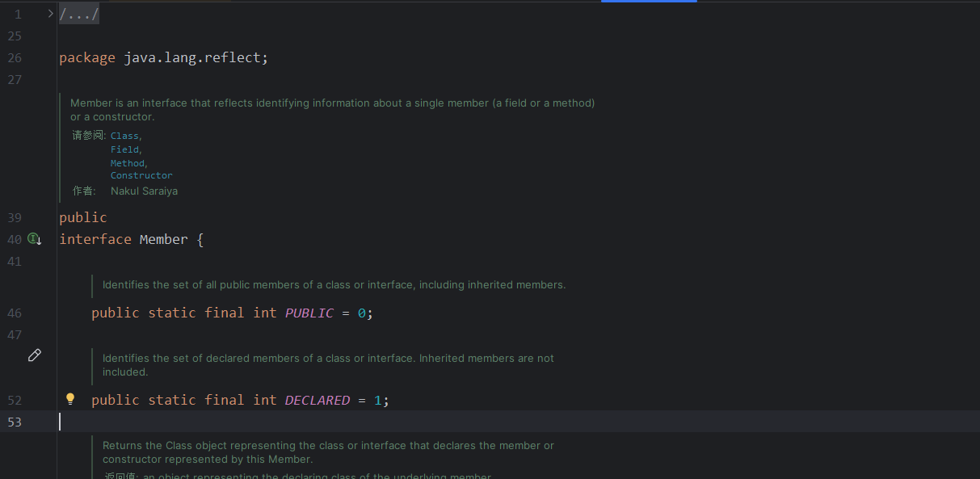The image size is (980, 479).
Task: Click the collapsed /.../ comment placeholder
Action: pos(79,14)
